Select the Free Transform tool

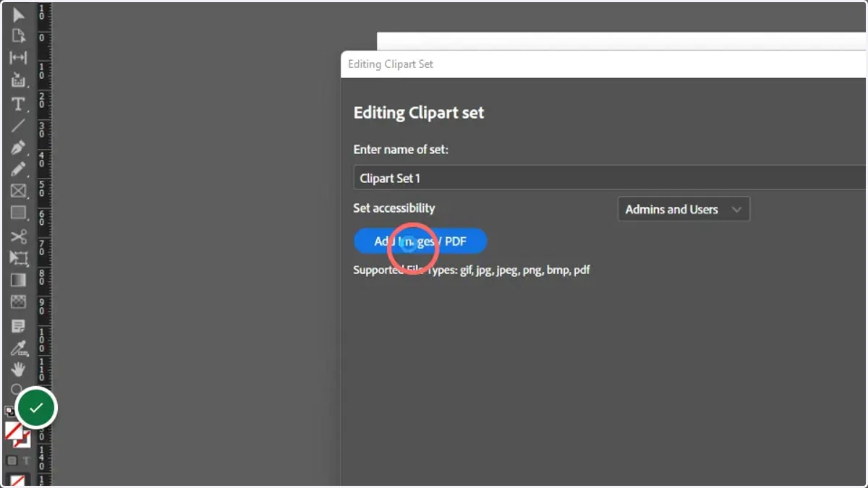(x=18, y=258)
